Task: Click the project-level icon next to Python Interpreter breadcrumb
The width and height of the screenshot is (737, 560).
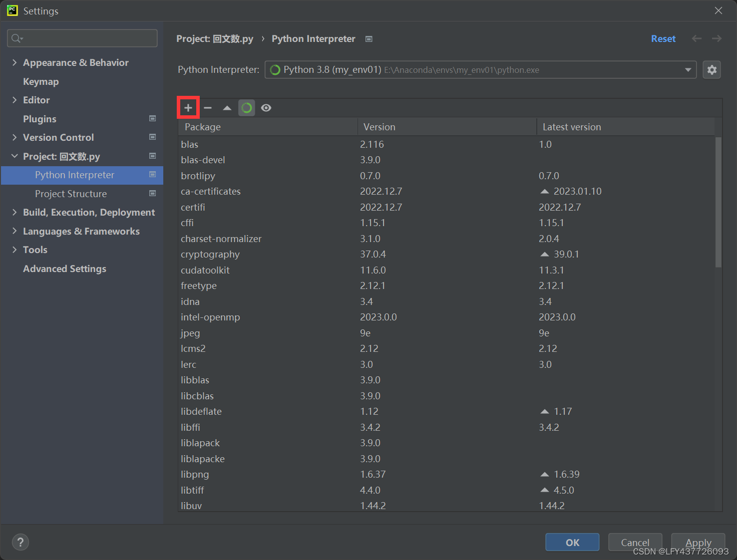Action: point(369,39)
